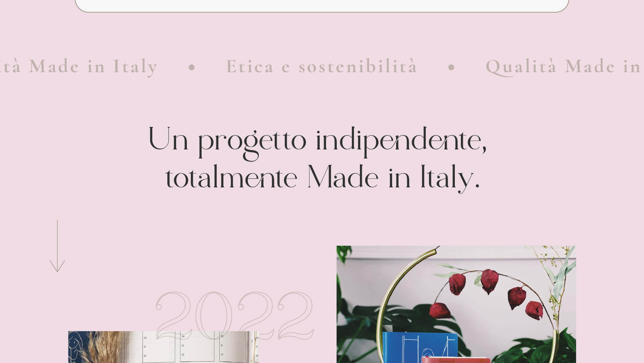644x363 pixels.
Task: Click the girl line drawing on navy cover
Action: [x=76, y=346]
